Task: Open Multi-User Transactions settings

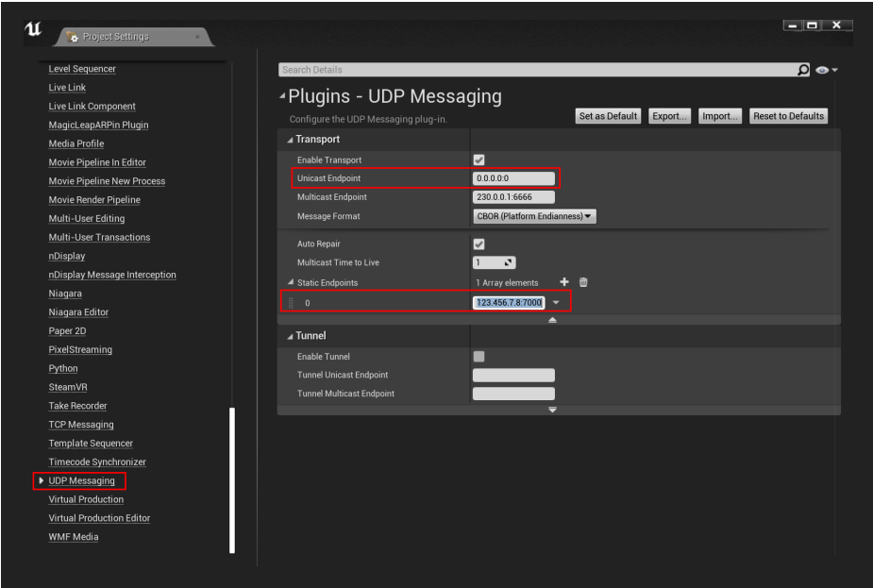Action: 99,237
